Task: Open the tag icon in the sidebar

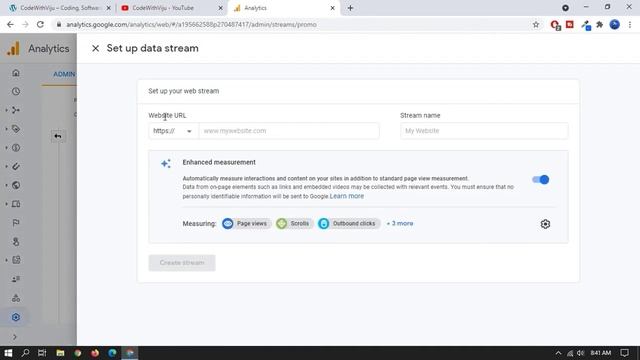Action: (x=16, y=129)
